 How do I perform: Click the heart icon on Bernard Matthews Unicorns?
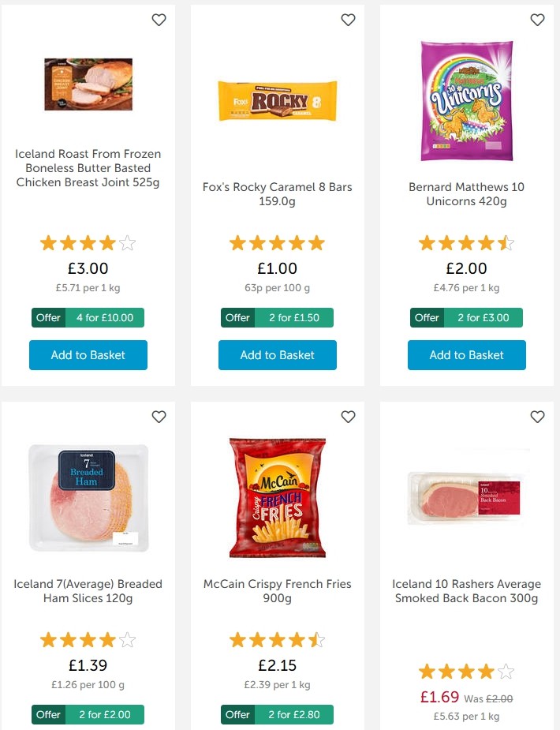point(537,20)
